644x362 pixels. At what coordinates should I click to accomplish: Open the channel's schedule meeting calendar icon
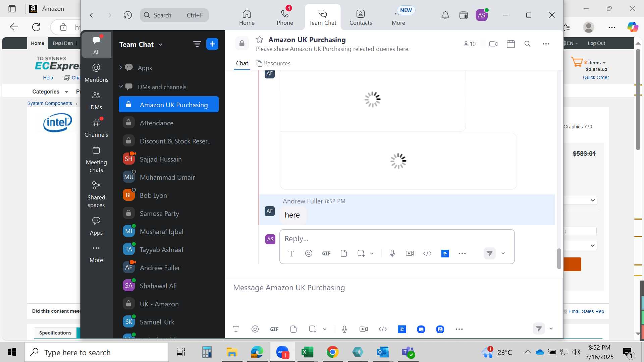[511, 44]
